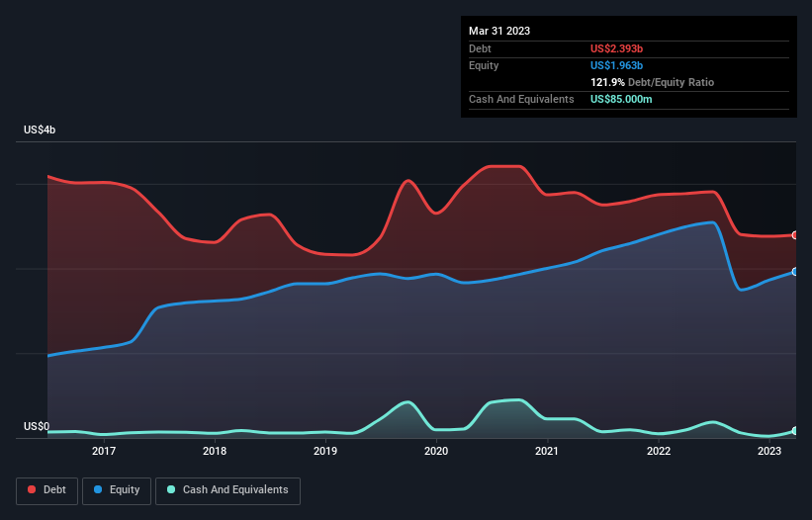Click the 2023 x-axis label
The image size is (812, 520).
(769, 451)
